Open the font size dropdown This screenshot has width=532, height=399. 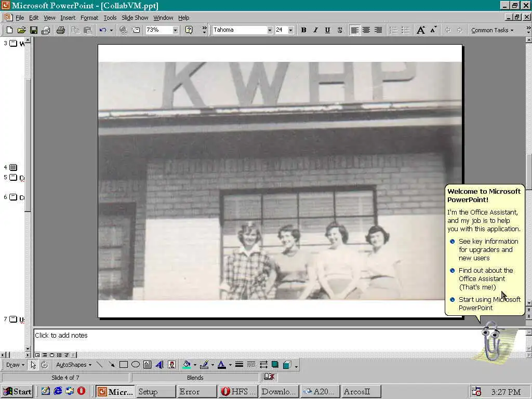[x=291, y=30]
